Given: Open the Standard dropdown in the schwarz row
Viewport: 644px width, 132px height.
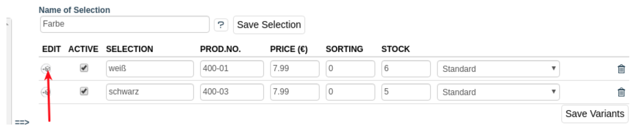Looking at the screenshot, I should tap(498, 92).
